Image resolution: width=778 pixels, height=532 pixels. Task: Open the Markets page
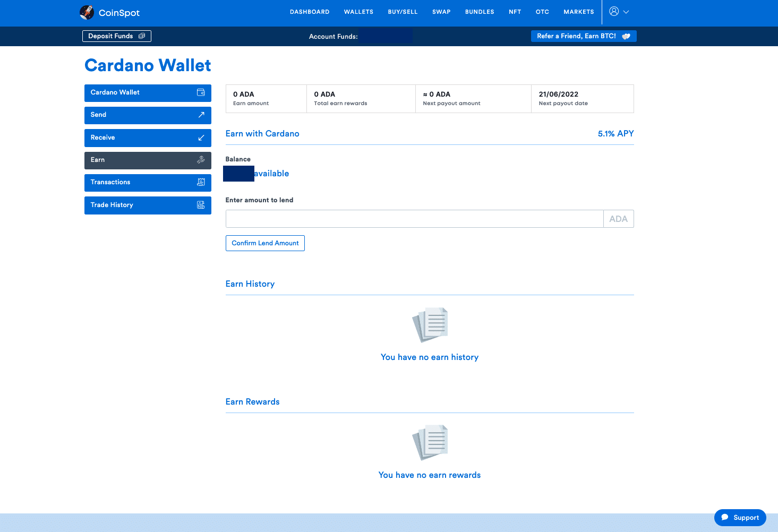(578, 12)
